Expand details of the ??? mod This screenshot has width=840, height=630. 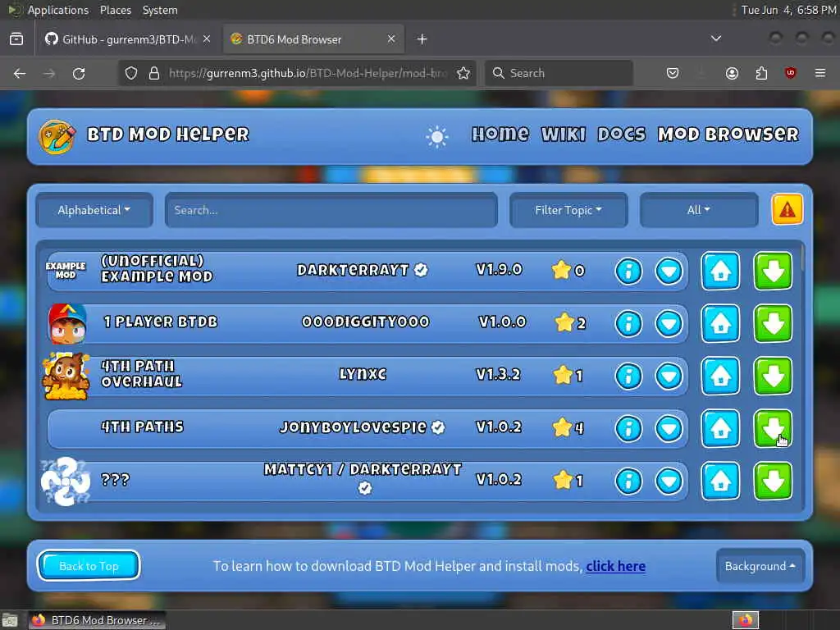(669, 481)
